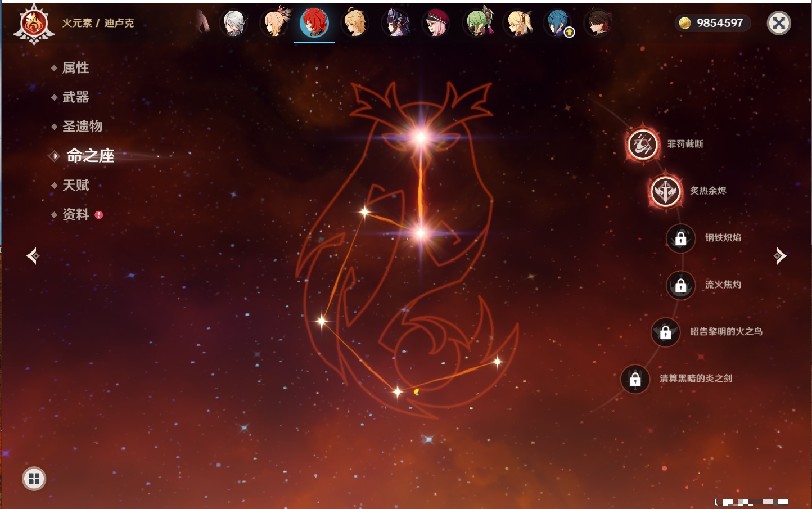
Task: Select the 命之座 constellation menu
Action: [x=90, y=156]
